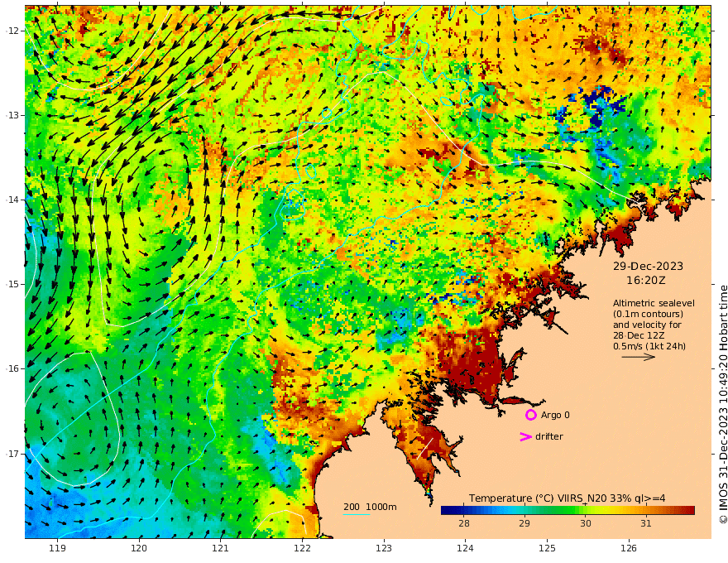Click the '31' color bar tick label
This screenshot has width=728, height=563.
[646, 523]
